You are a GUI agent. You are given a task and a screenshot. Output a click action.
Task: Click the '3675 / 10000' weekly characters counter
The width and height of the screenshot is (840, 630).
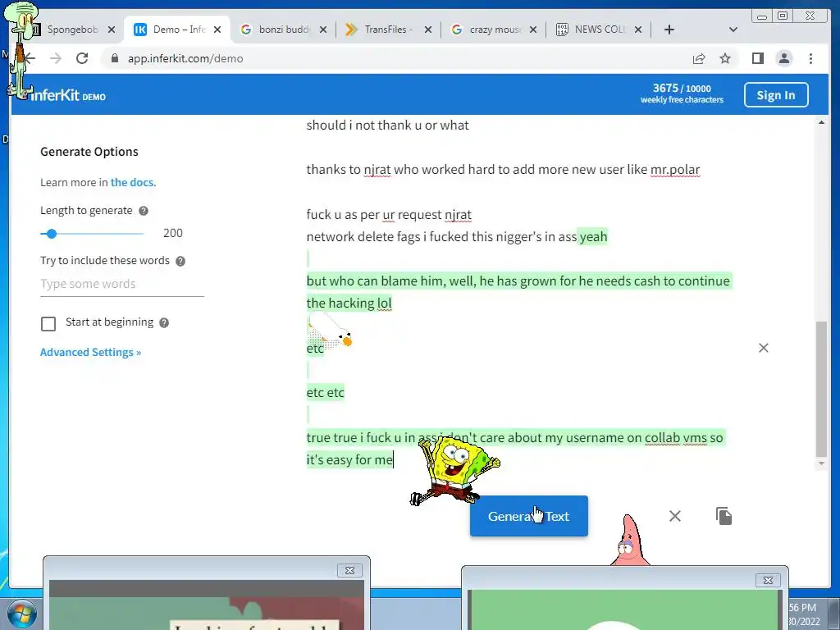pos(682,89)
